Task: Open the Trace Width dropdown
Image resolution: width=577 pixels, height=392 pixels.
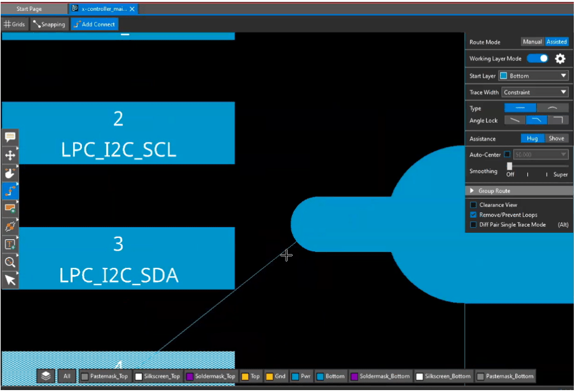Action: point(534,92)
